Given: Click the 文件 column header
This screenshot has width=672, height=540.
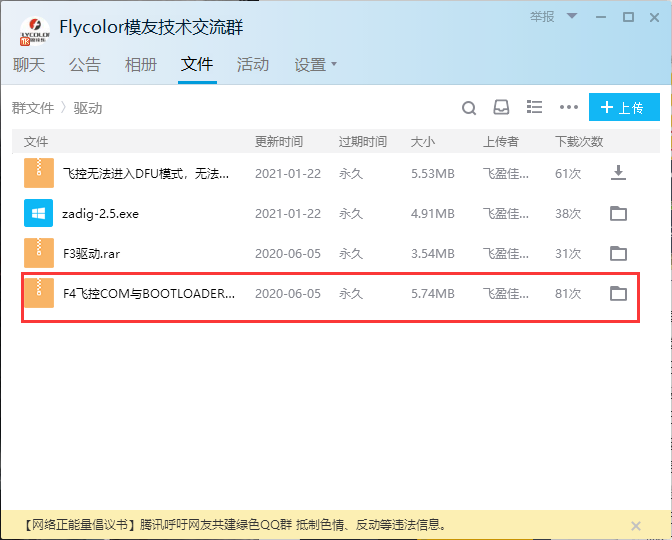Looking at the screenshot, I should 36,141.
